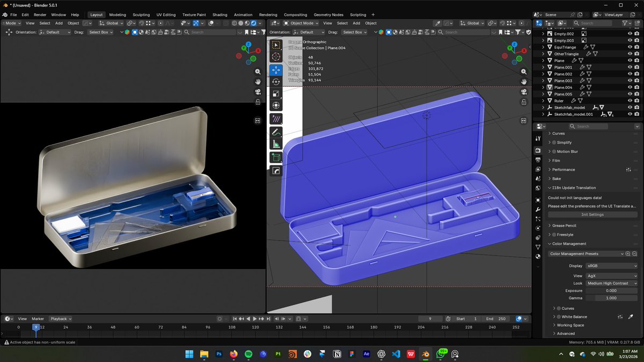Open the Render menu

tap(40, 15)
